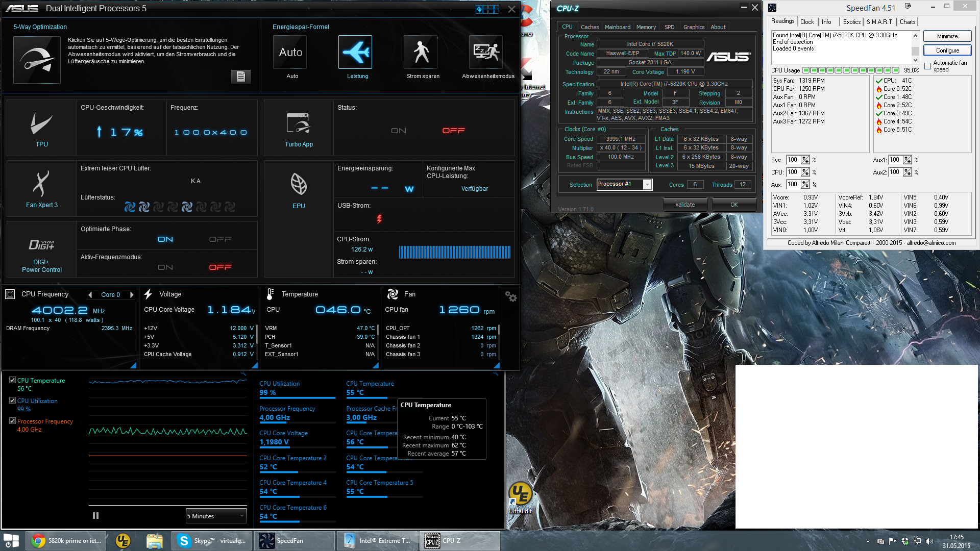Open the Turbo App icon
The height and width of the screenshot is (551, 980).
(299, 124)
